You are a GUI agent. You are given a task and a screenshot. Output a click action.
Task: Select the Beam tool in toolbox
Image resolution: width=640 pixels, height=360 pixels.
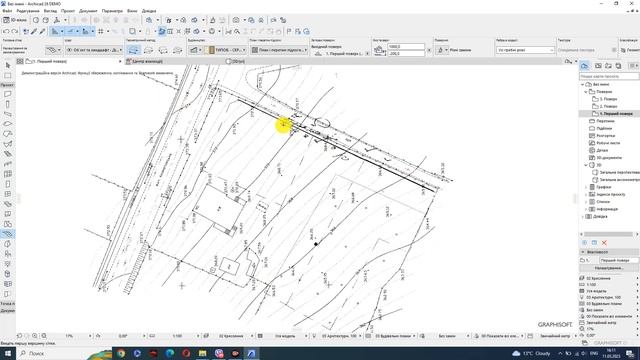pos(8,114)
